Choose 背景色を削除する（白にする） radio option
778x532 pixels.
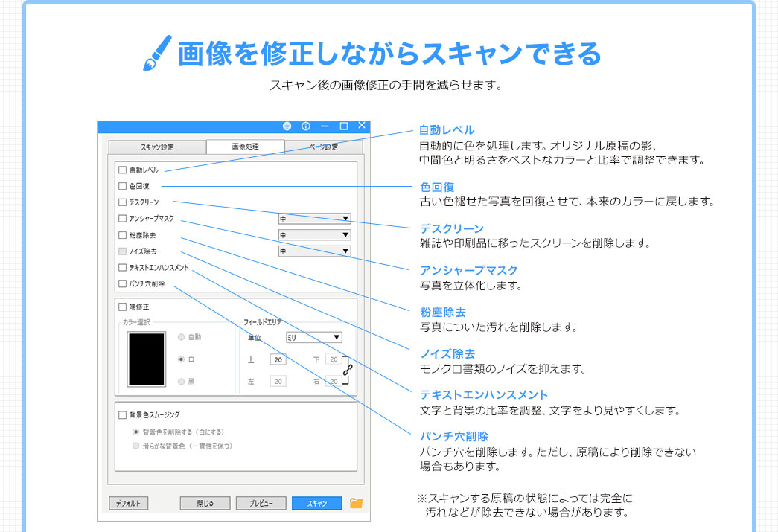[x=135, y=432]
